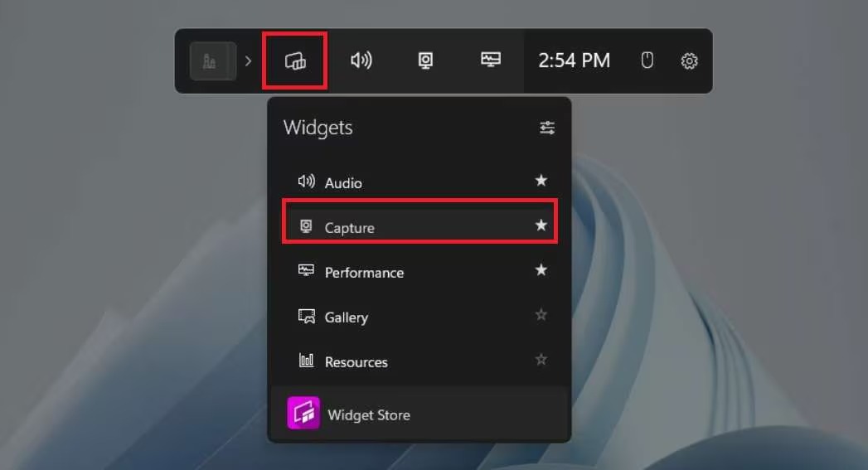Select the Resources widget entry

click(419, 361)
